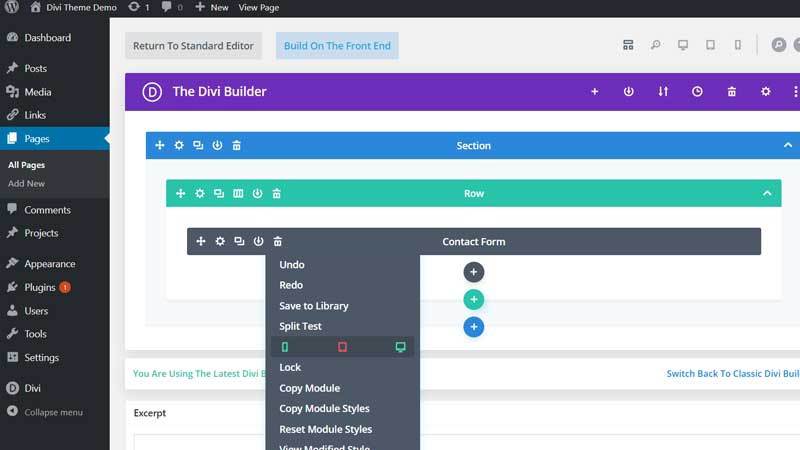Toggle phone visibility in context menu
800x450 pixels.
click(285, 347)
